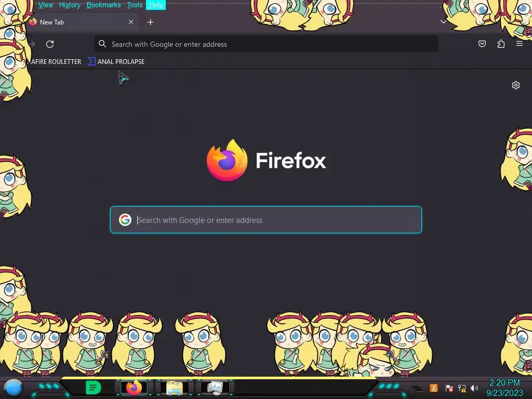Open the Firefox application hamburger menu
This screenshot has height=399, width=532.
click(519, 44)
